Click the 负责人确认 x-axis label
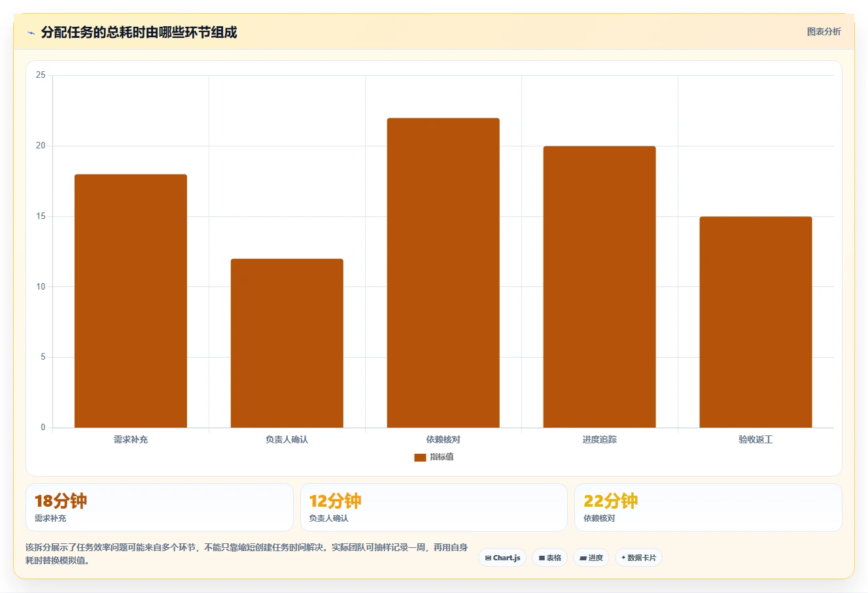This screenshot has width=868, height=593. 287,439
